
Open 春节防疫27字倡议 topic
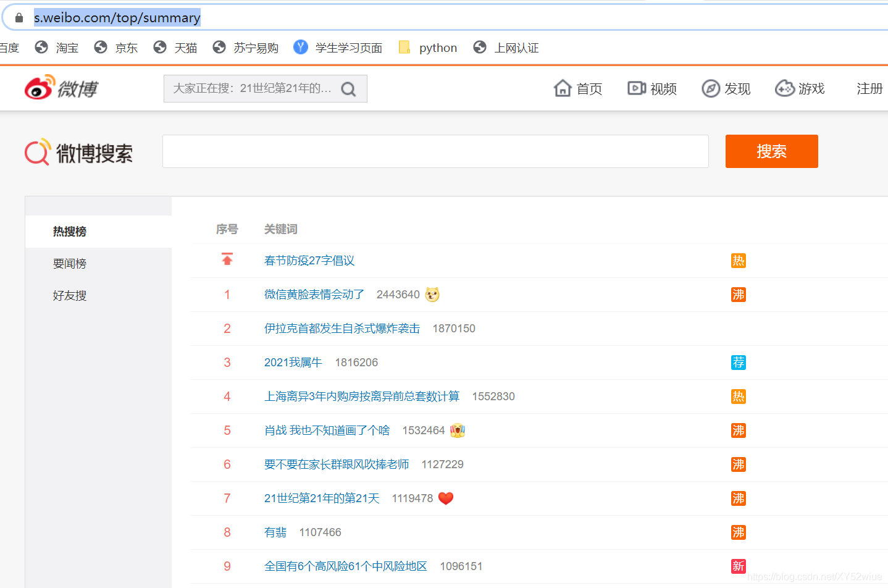309,261
